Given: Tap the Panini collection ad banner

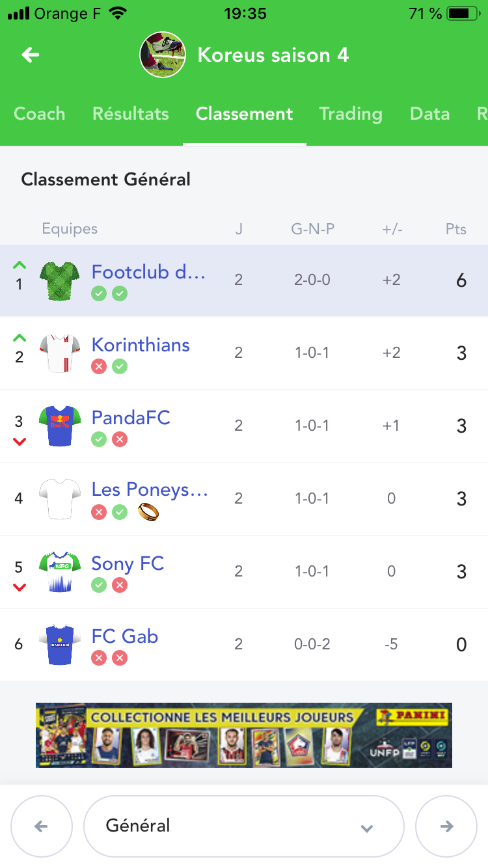Looking at the screenshot, I should point(243,735).
